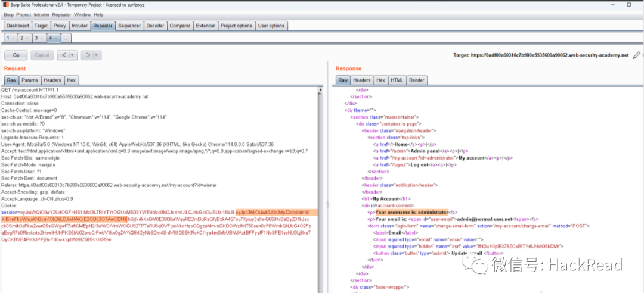This screenshot has height=293, width=644.
Task: Open the Intruder menu in menu bar
Action: click(x=42, y=15)
